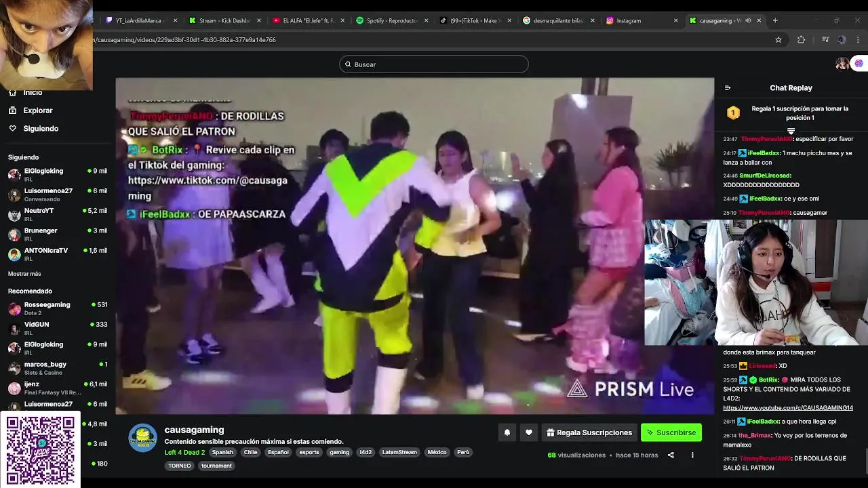Viewport: 868px width, 488px height.
Task: Select the Spanish tag
Action: (222, 452)
